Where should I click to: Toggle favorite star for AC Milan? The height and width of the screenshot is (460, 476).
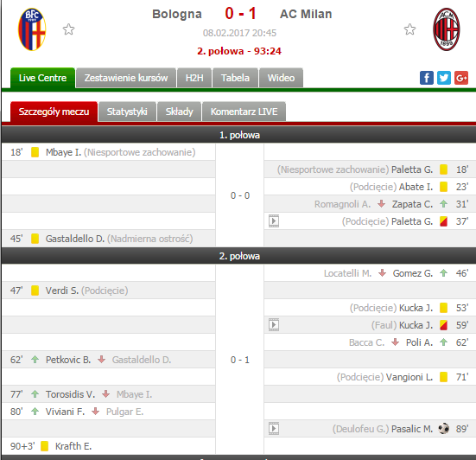[x=409, y=29]
